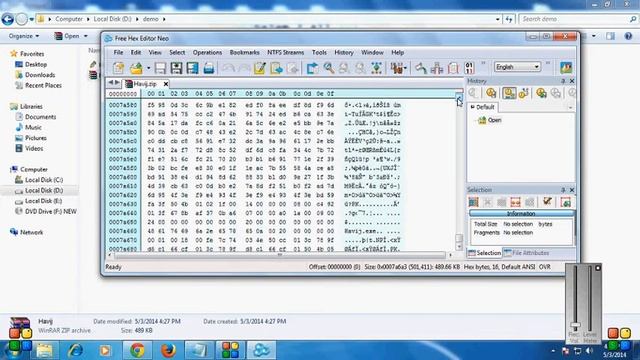Image resolution: width=640 pixels, height=360 pixels.
Task: Open the History menu
Action: [344, 52]
